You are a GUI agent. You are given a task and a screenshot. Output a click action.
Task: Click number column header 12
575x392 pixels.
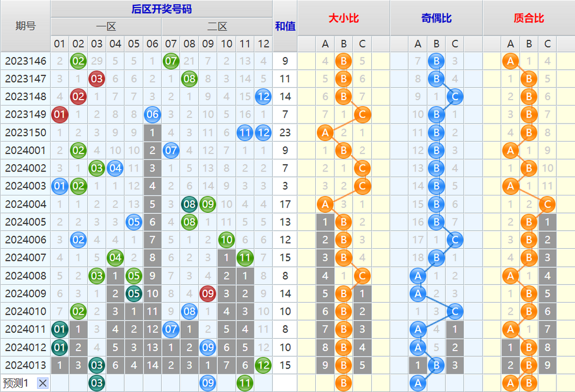(x=264, y=44)
